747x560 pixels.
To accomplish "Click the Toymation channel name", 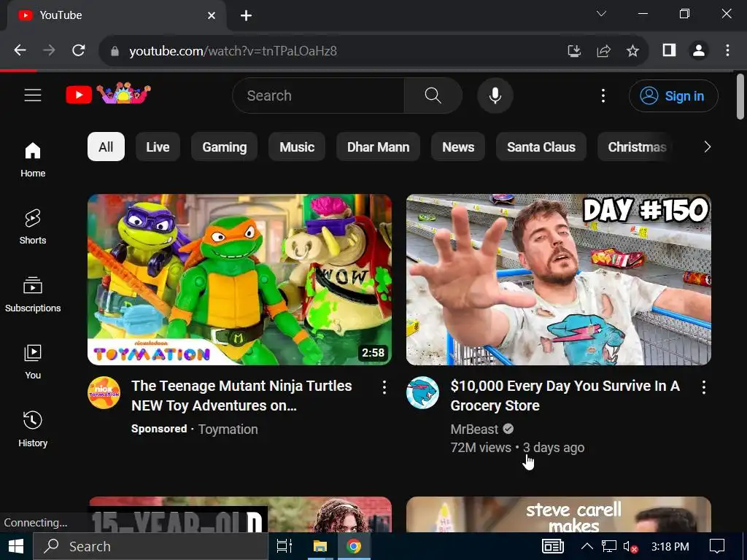I will pos(228,429).
